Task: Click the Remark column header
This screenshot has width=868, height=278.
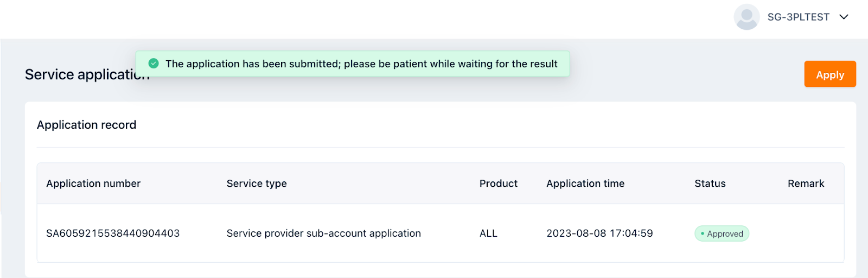Action: coord(806,184)
